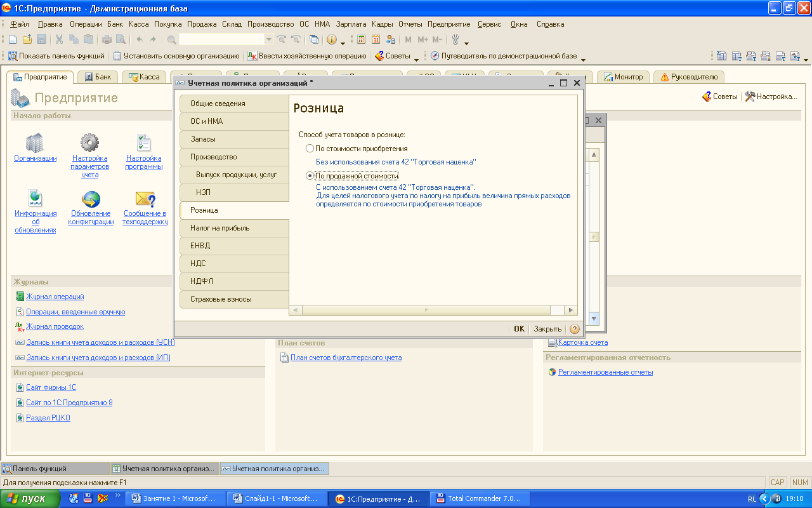The image size is (812, 508).
Task: Open the Операции menu
Action: click(x=86, y=24)
